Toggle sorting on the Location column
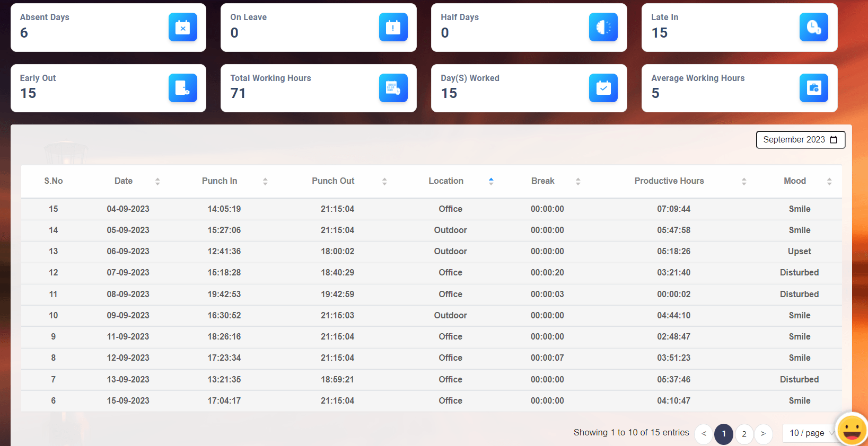868x446 pixels. pos(491,181)
